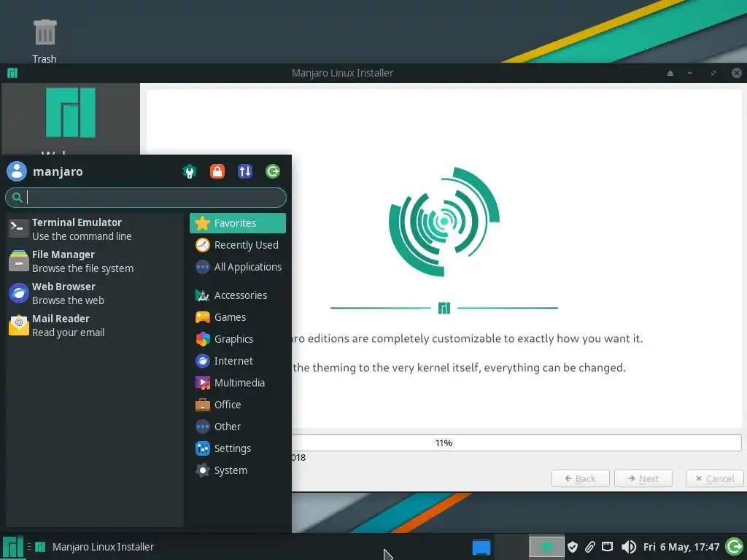The image size is (747, 560).
Task: Click the Next button in installer
Action: tap(643, 478)
